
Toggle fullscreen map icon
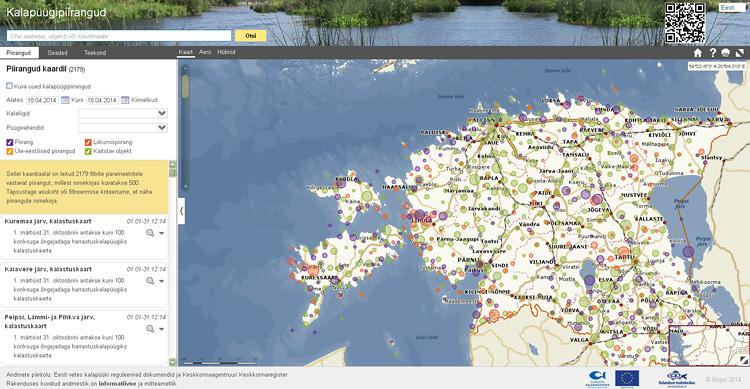click(x=740, y=53)
